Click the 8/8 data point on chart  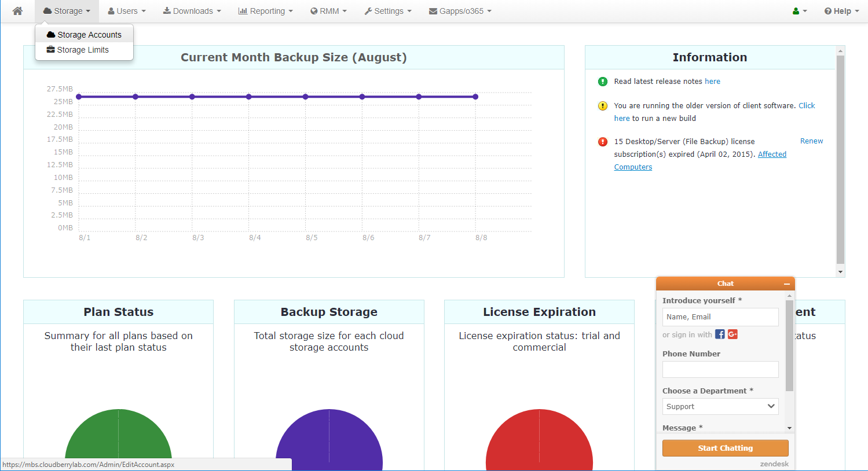pyautogui.click(x=475, y=97)
